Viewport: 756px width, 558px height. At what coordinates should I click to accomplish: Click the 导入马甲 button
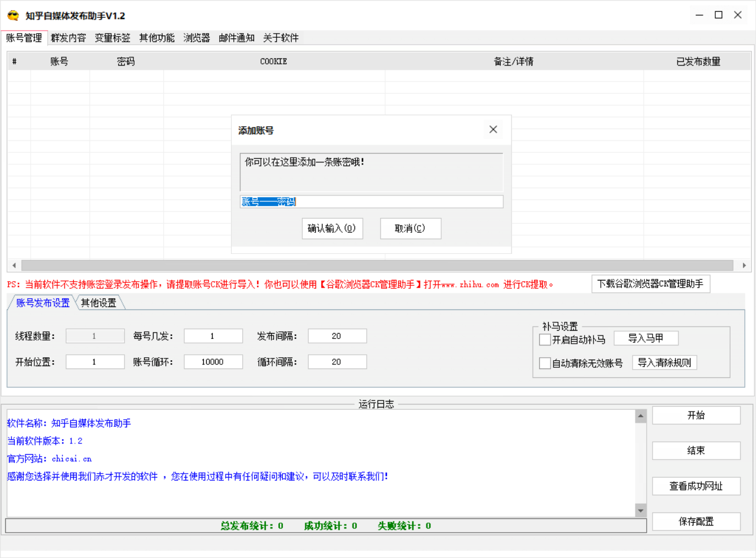(x=646, y=338)
